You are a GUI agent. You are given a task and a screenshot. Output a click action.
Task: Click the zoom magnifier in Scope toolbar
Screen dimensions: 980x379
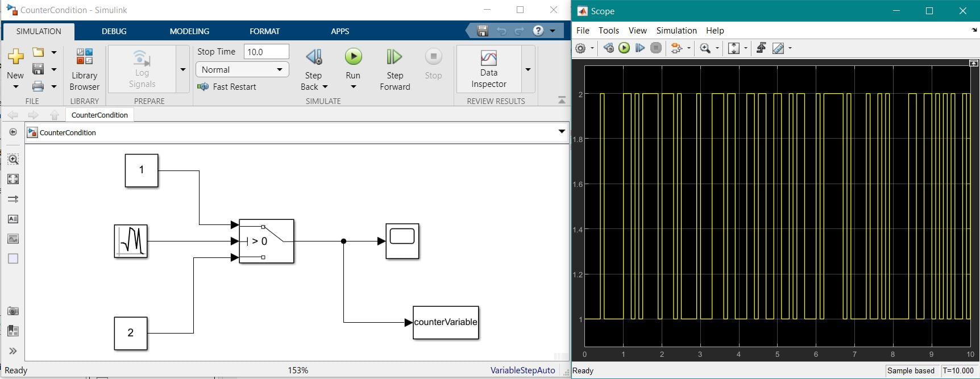click(x=705, y=48)
